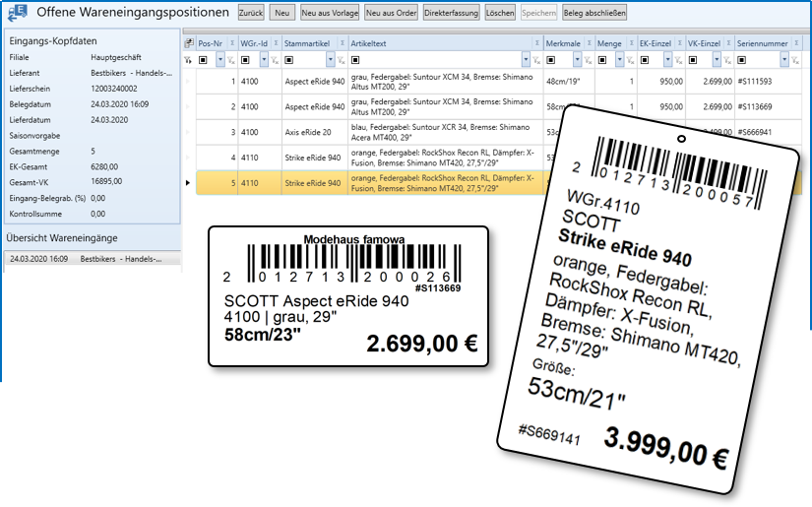Click the sum icon in the VK-Einzel column header
This screenshot has width=812, height=507.
tap(728, 43)
